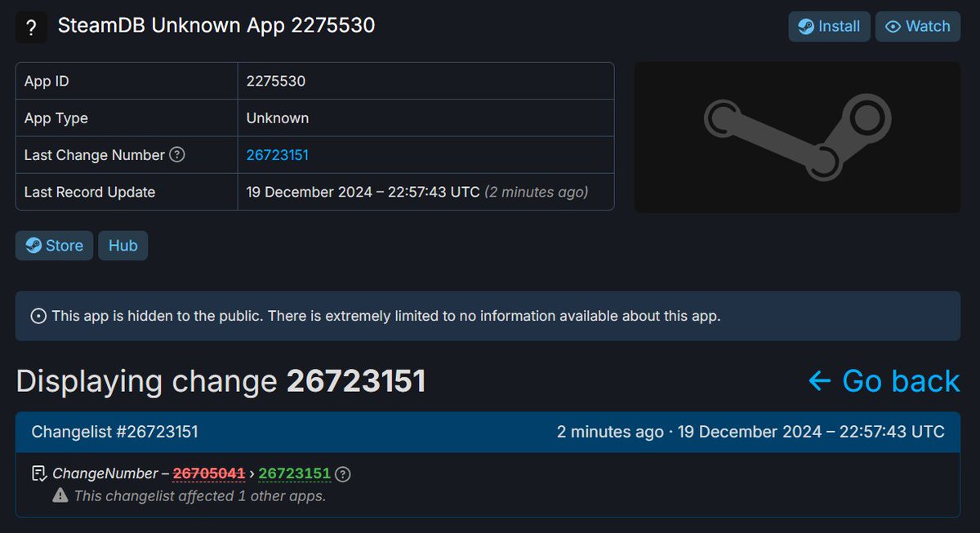Viewport: 980px width, 533px height.
Task: Click the App ID value 2275530
Action: [x=276, y=81]
